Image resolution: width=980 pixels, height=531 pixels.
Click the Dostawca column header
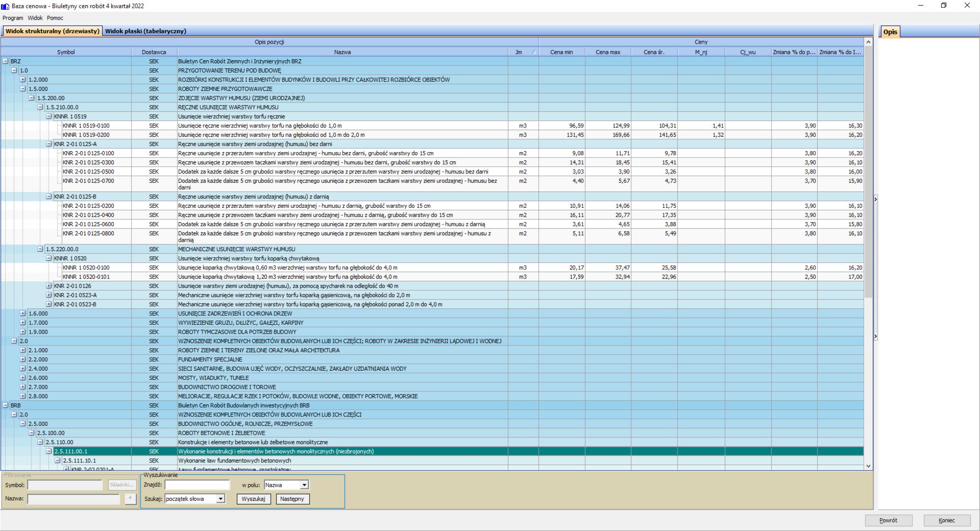[x=154, y=52]
